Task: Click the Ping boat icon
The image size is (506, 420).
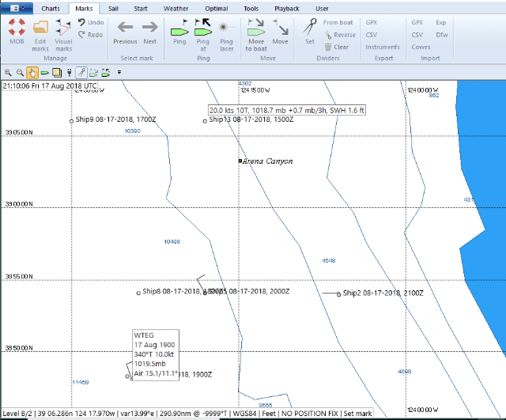Action: [179, 28]
